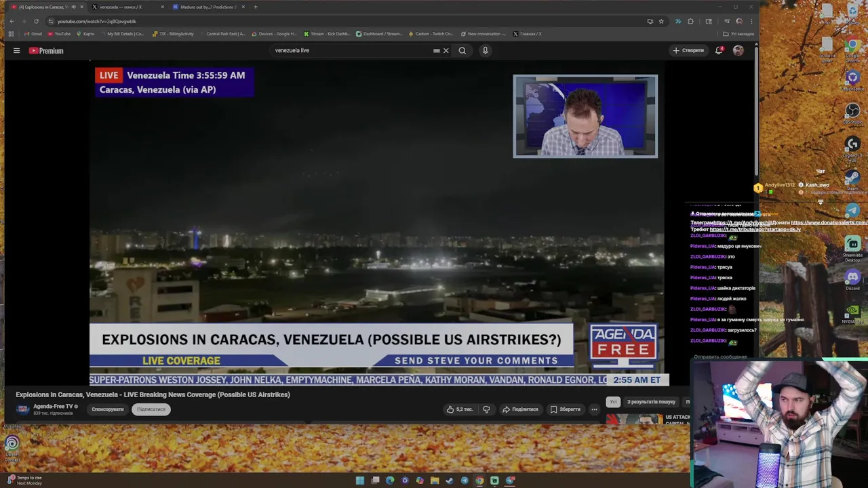Open the YouTube account avatar menu
Viewport: 868px width, 488px height.
click(738, 50)
